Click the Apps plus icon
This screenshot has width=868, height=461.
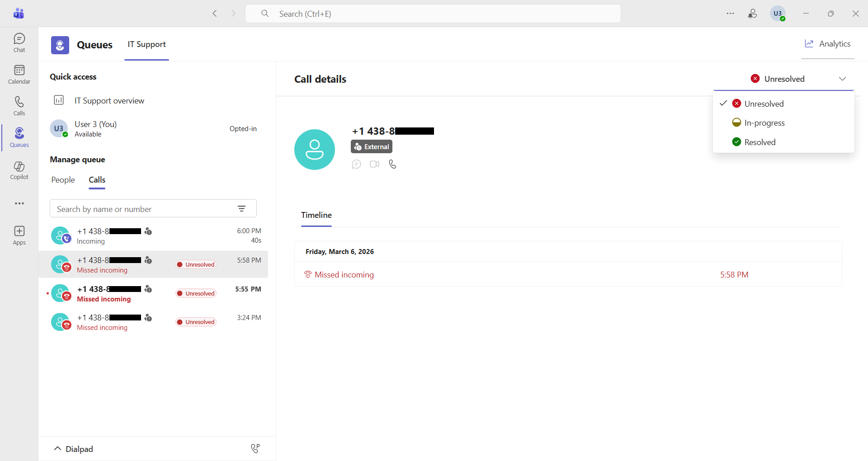click(19, 235)
